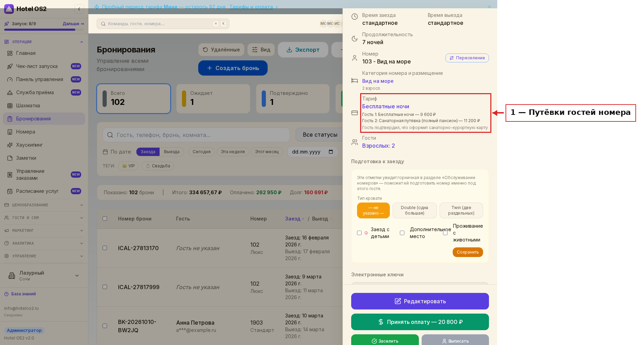Expand the Ценообразование section
Viewport: 644px width, 345px height.
(x=44, y=205)
